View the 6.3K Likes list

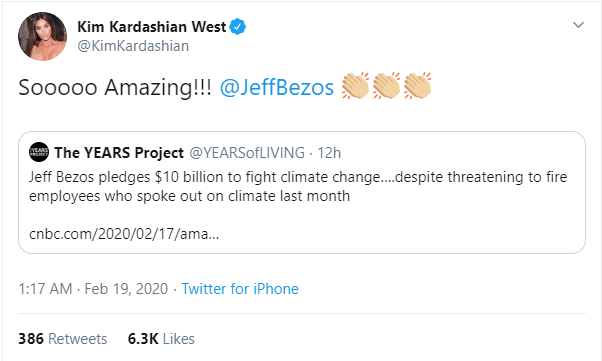click(161, 339)
